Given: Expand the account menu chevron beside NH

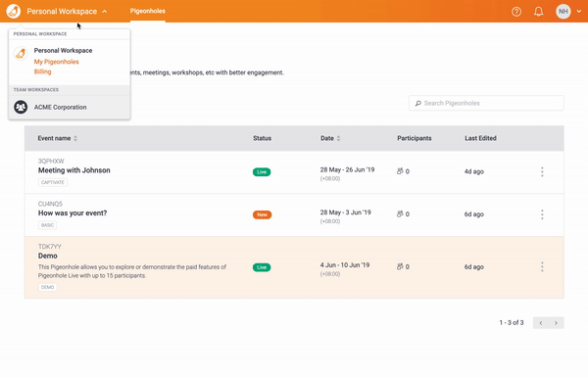Looking at the screenshot, I should [579, 12].
